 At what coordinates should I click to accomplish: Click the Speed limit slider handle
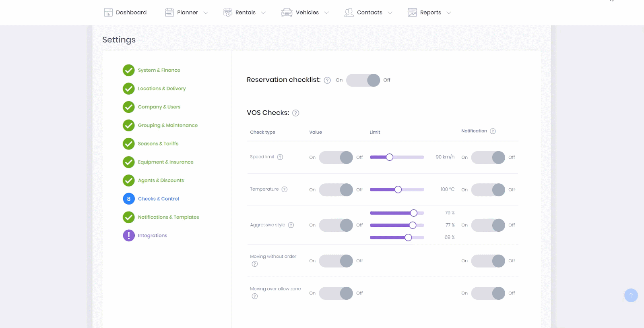[x=390, y=157]
